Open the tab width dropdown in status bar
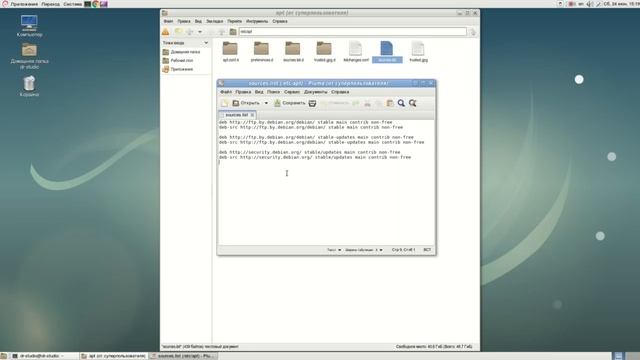640x360 pixels. tap(364, 250)
